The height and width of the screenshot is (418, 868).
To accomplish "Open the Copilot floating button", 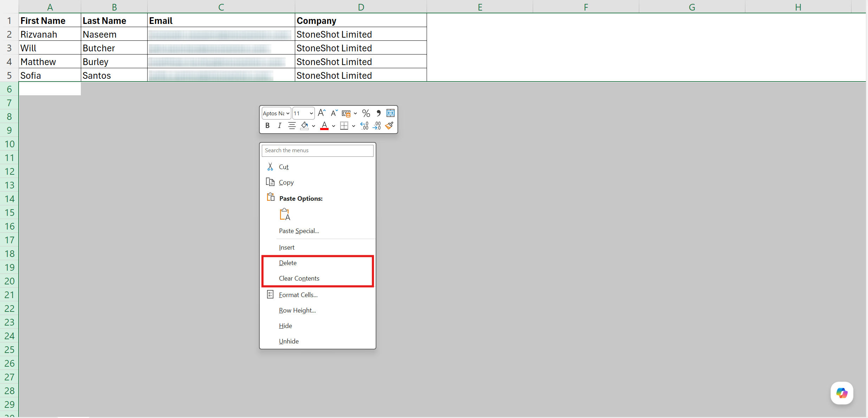I will [x=842, y=393].
